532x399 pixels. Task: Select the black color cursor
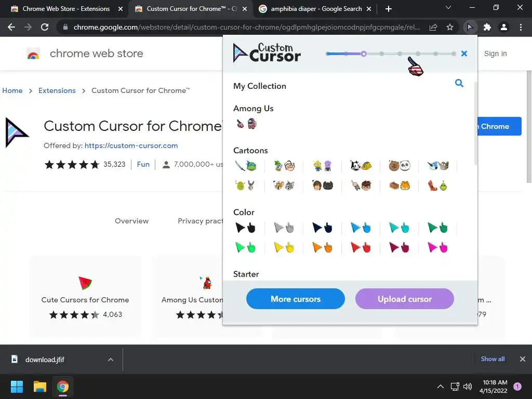click(246, 228)
